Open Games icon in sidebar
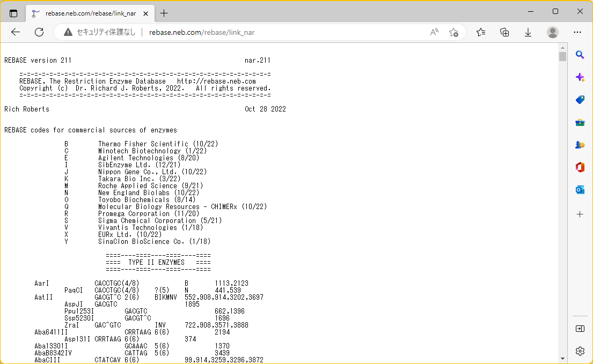The width and height of the screenshot is (593, 364). coord(580,145)
